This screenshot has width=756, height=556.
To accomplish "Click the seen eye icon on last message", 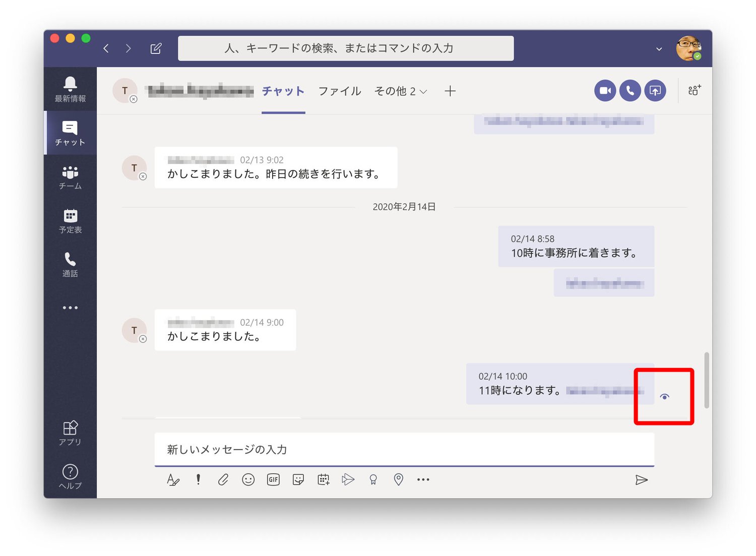I will coord(665,397).
